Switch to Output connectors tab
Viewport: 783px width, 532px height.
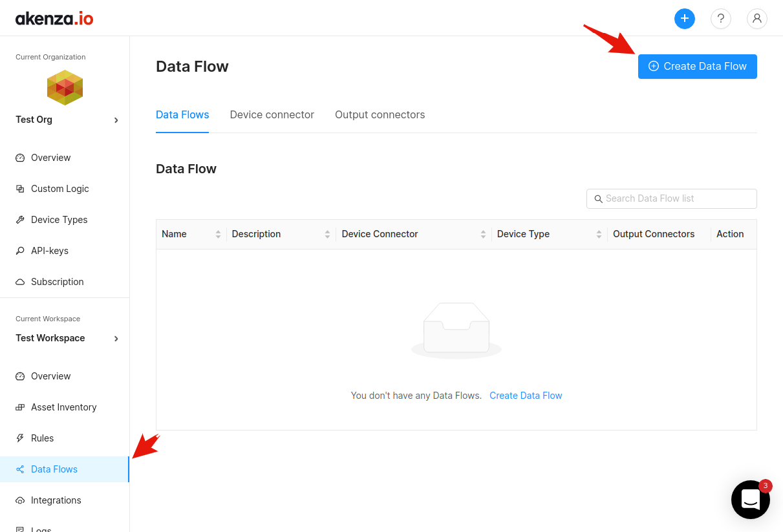380,115
